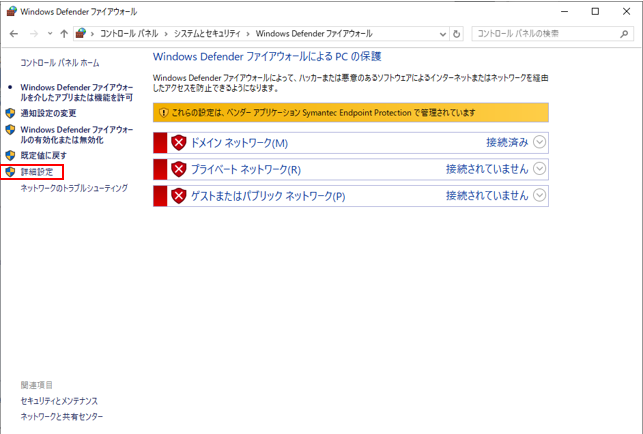Go back with the left arrow button
The width and height of the screenshot is (643, 434).
tap(14, 34)
